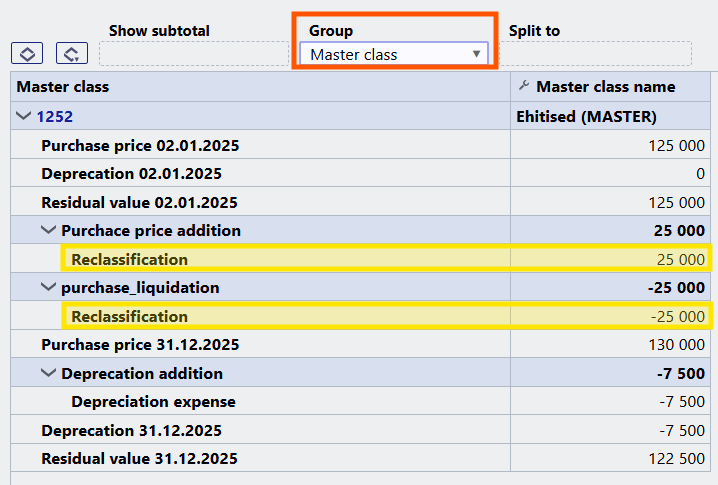Click the Depreciation expense amount -7 500

(x=681, y=402)
